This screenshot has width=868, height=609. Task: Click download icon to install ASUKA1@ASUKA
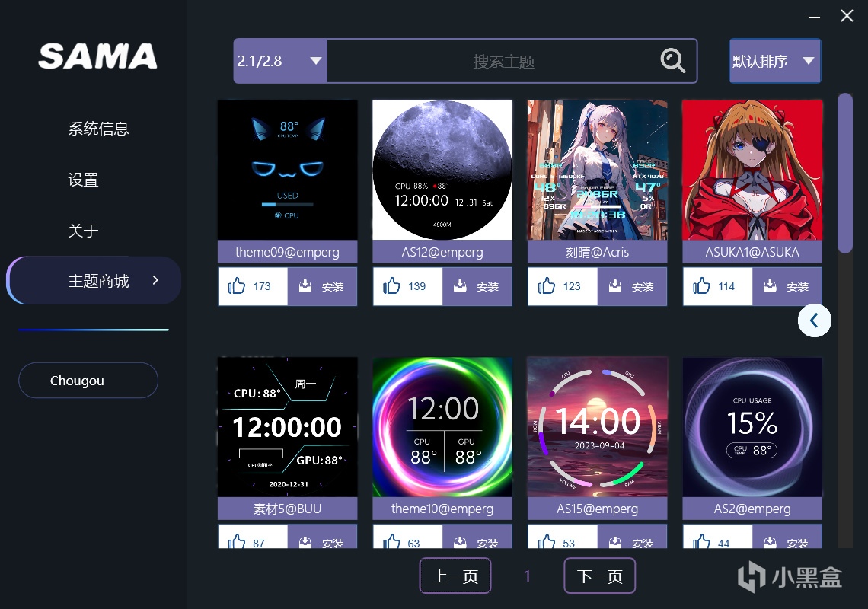(770, 285)
